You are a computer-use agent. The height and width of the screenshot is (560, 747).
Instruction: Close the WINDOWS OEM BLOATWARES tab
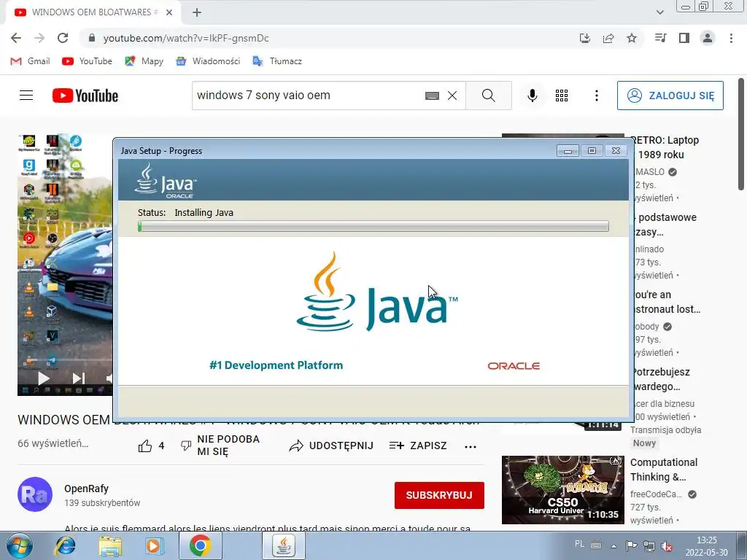coord(169,12)
